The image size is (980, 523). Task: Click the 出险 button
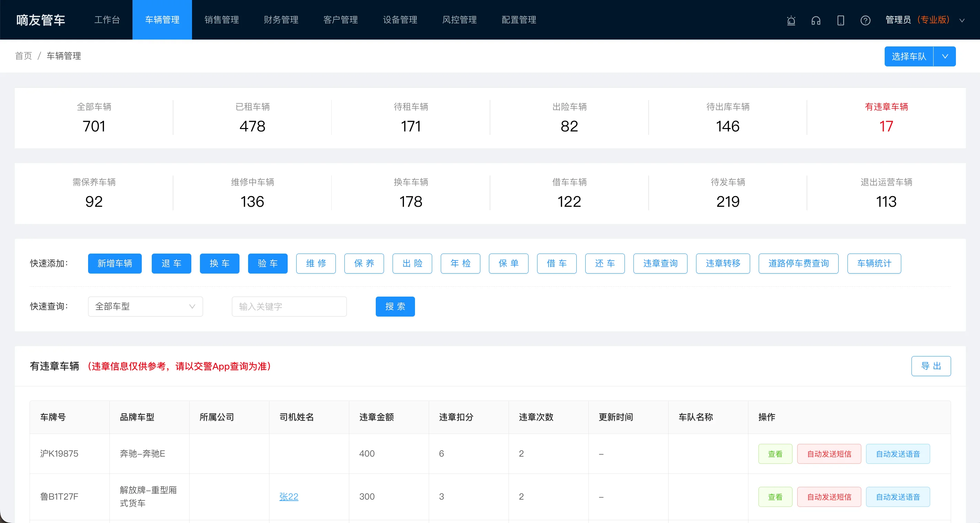412,263
